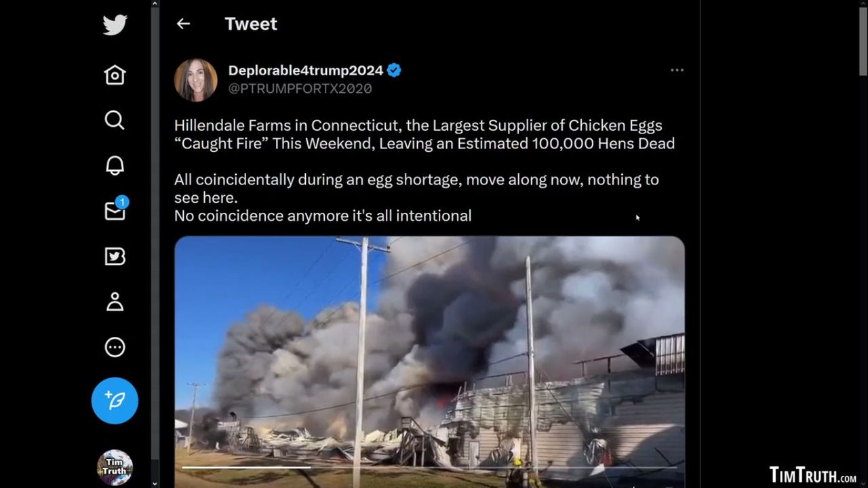Click the page's vertical scrollbar thumb

pos(863,41)
